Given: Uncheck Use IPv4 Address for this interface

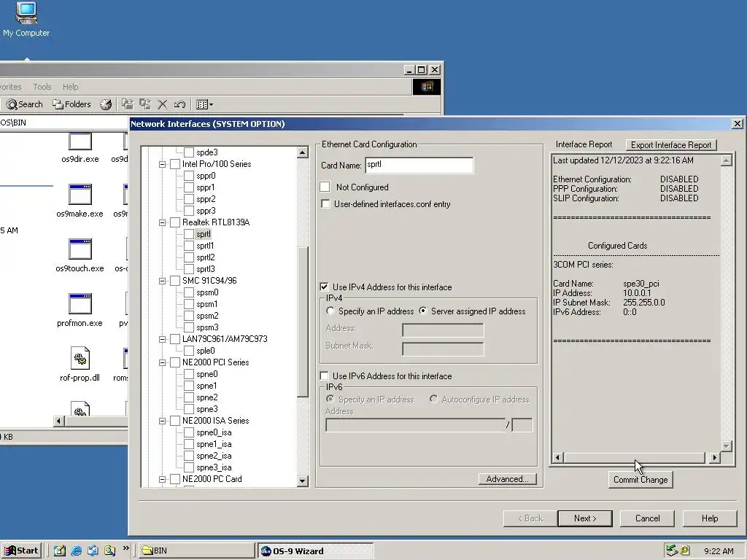Looking at the screenshot, I should click(324, 287).
